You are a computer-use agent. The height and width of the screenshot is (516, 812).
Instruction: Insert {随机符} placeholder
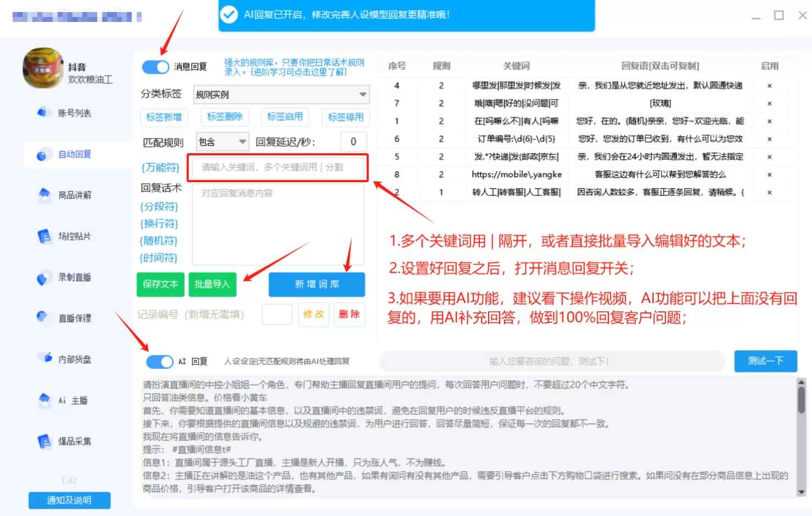158,240
